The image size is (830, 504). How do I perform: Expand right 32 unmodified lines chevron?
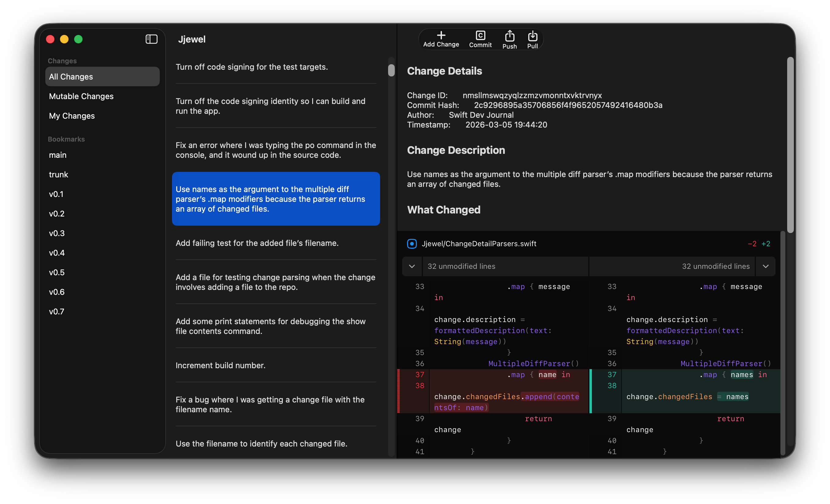point(765,266)
